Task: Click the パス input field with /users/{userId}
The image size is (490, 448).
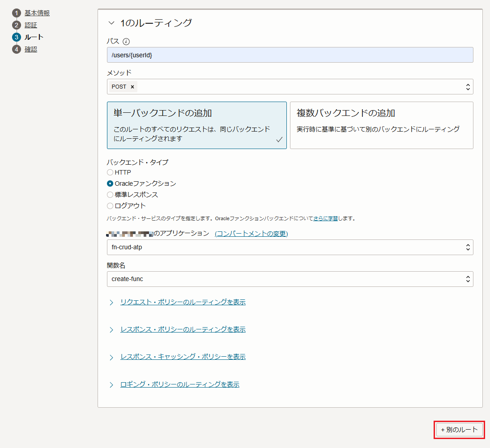Action: 290,55
